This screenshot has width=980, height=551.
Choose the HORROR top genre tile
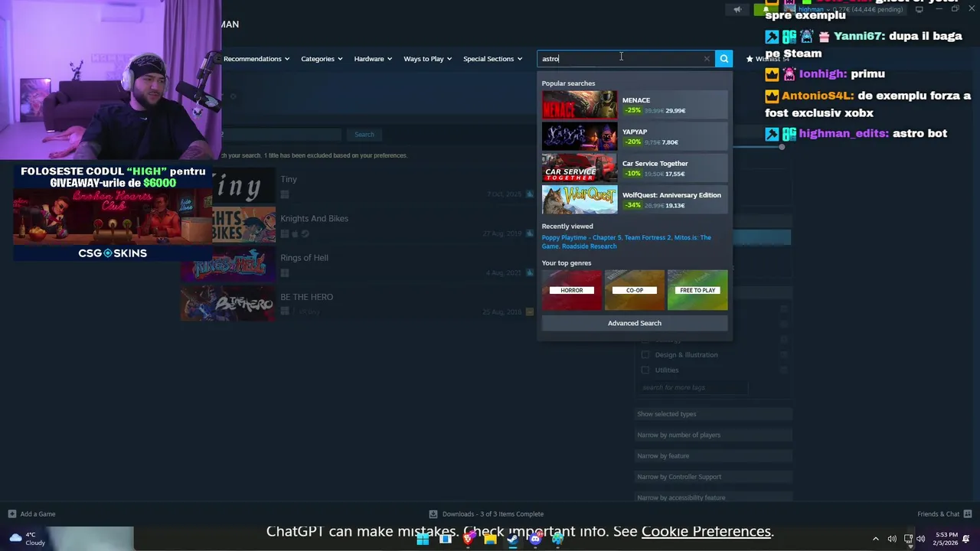571,290
